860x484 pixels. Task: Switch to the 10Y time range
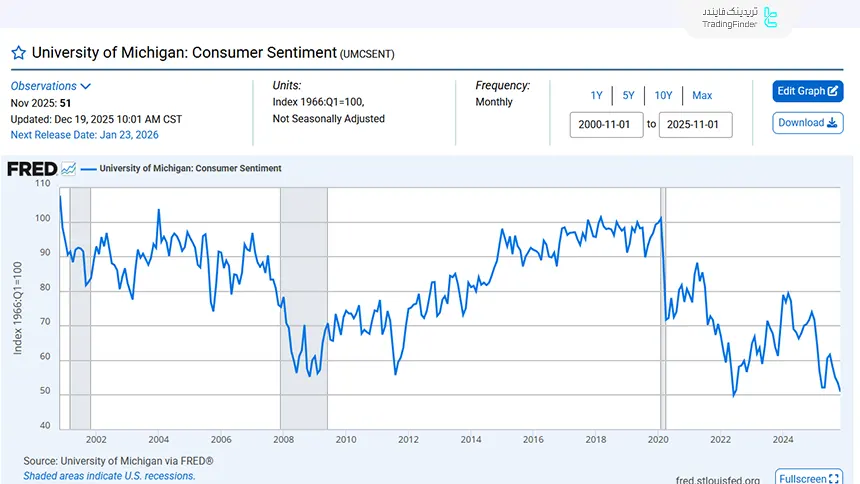(x=663, y=95)
